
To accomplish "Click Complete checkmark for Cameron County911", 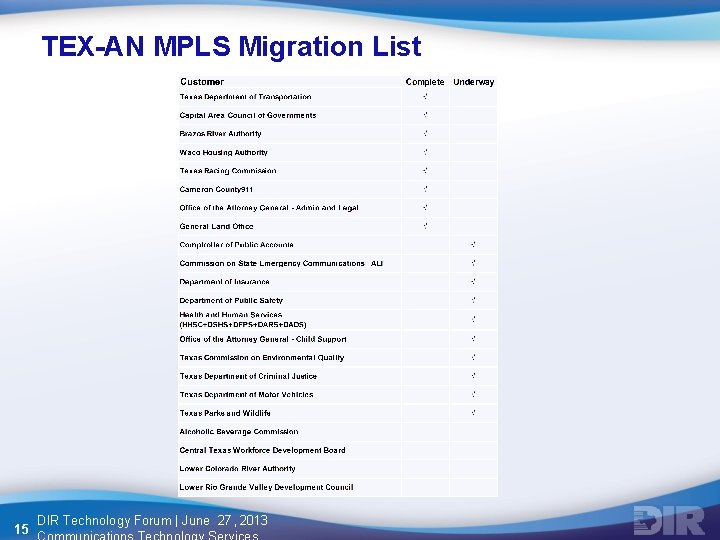I will 425,189.
